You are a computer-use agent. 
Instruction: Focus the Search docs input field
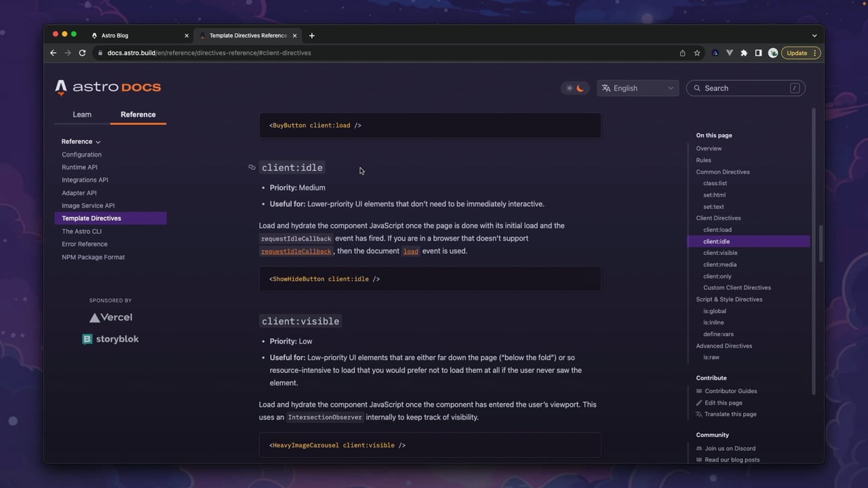[x=746, y=88]
